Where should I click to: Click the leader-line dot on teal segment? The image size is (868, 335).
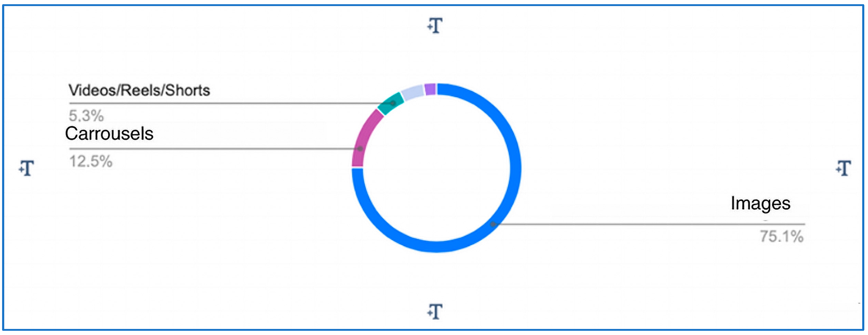click(x=393, y=103)
